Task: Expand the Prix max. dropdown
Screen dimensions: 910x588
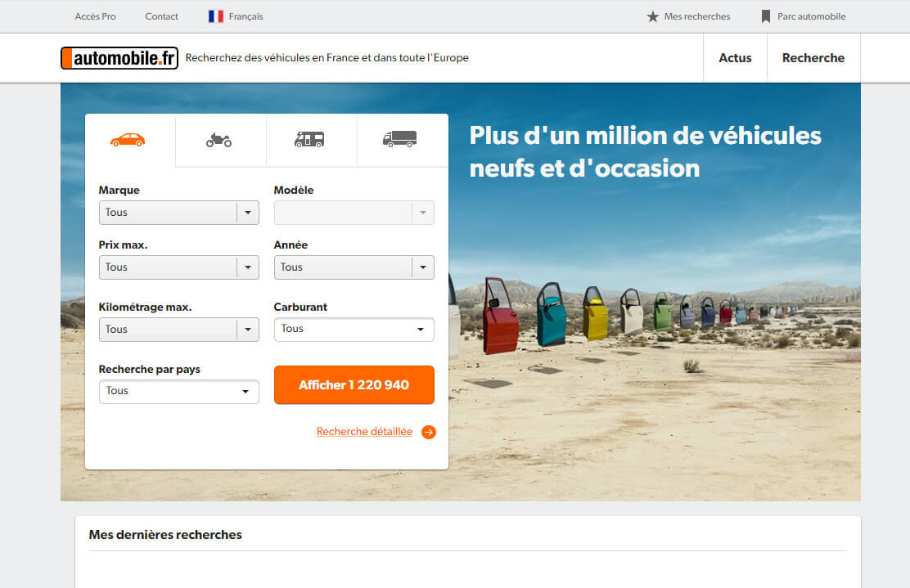Action: coord(178,267)
